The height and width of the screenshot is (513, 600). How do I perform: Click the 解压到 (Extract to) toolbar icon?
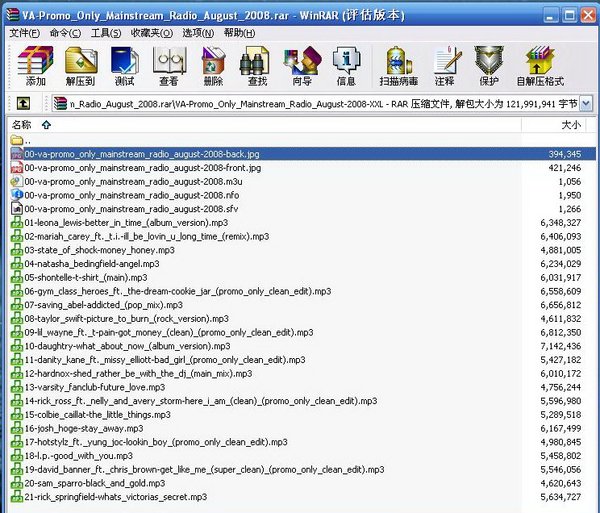81,60
